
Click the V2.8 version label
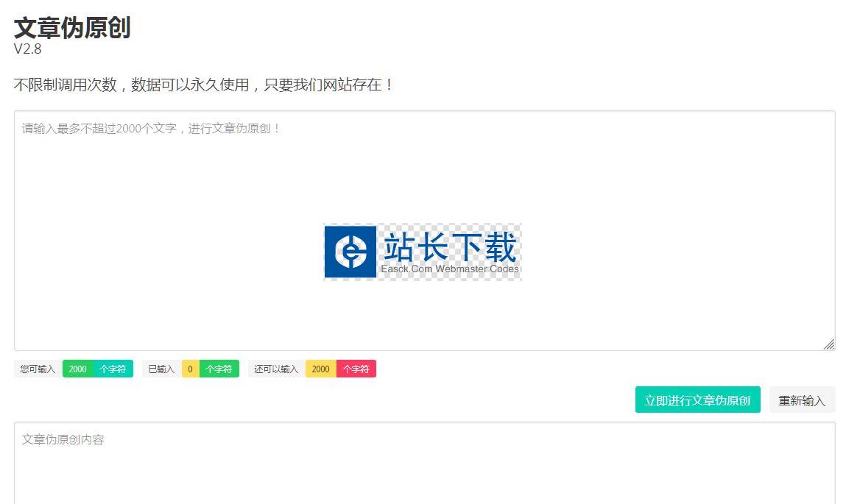27,49
